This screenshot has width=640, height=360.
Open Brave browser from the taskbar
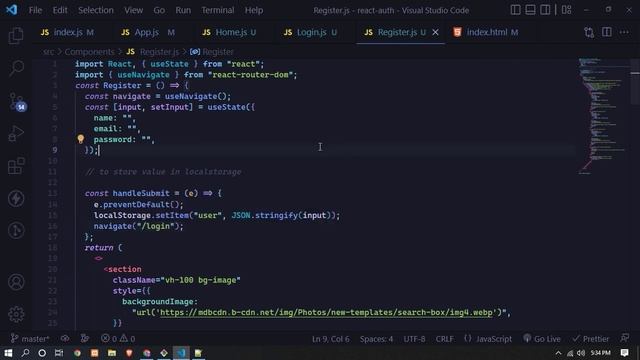129,353
